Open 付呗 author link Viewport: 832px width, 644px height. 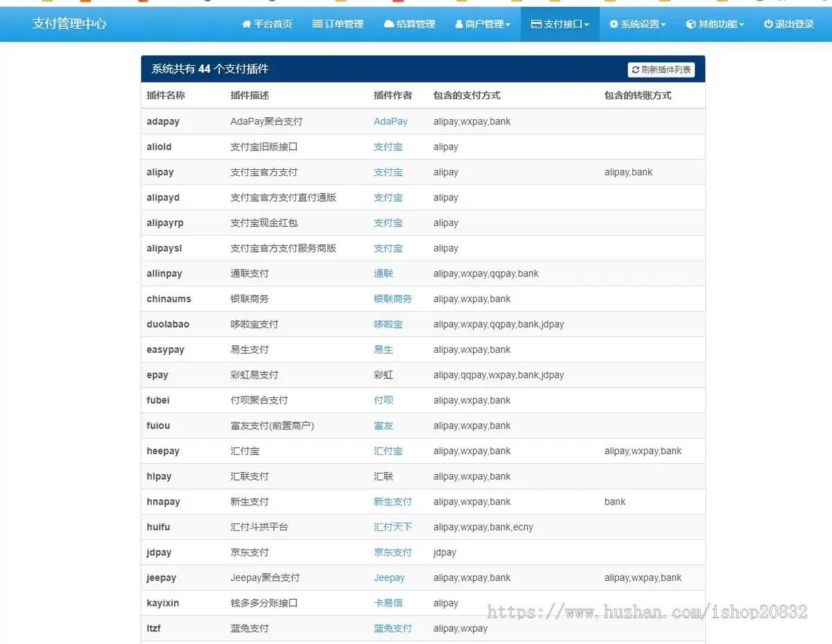383,400
